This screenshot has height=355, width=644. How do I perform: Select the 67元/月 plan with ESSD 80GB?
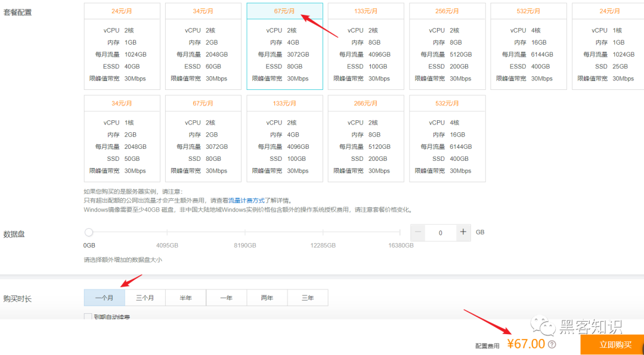click(284, 46)
